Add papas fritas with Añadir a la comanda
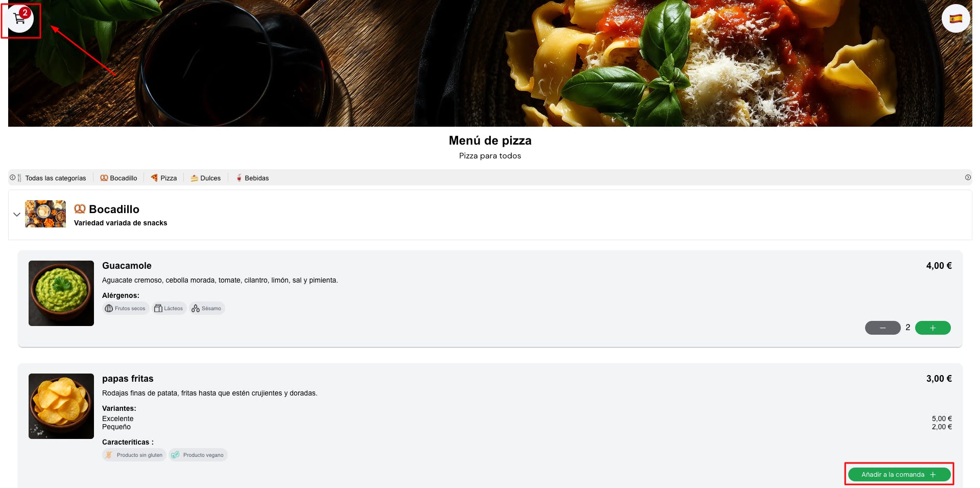Viewport: 980px width, 488px height. (899, 474)
